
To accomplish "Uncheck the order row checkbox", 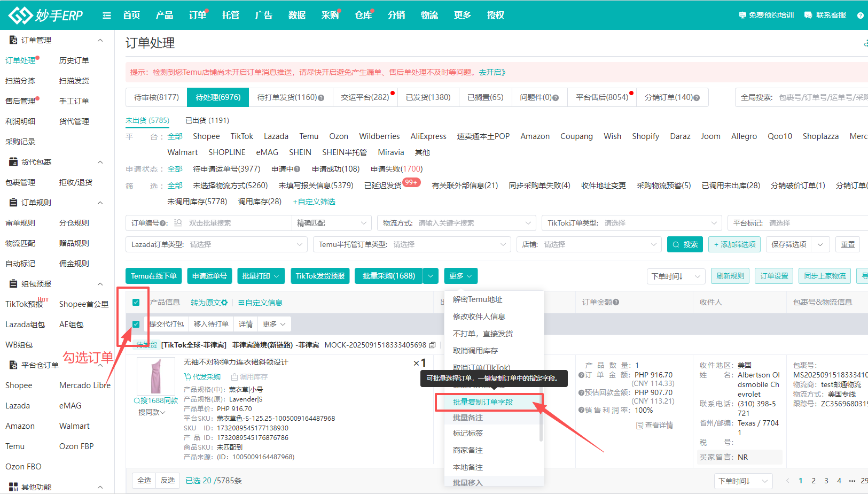I will 136,324.
